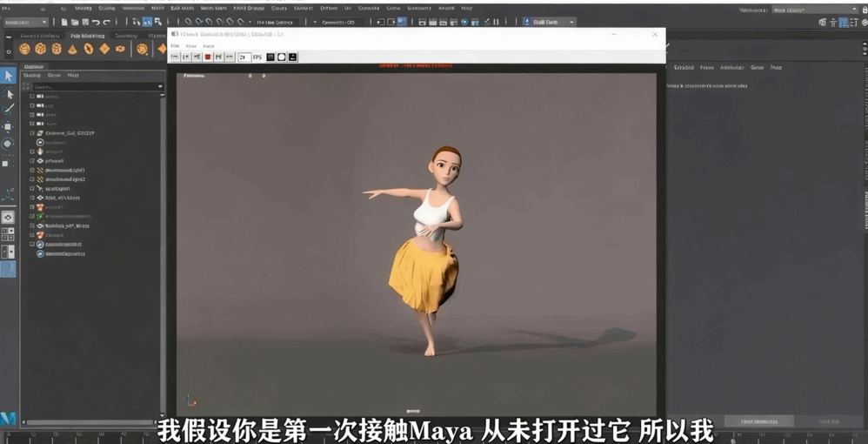Click the Save Scene icon on status line

click(85, 22)
